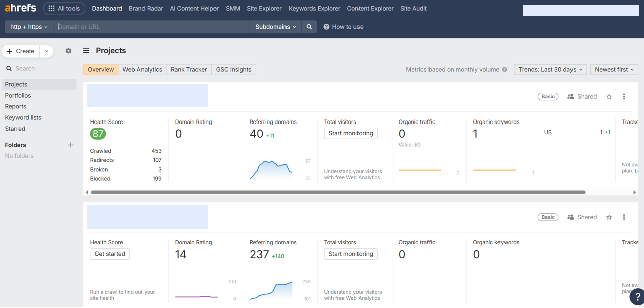Open the help chat bubble

point(636,297)
